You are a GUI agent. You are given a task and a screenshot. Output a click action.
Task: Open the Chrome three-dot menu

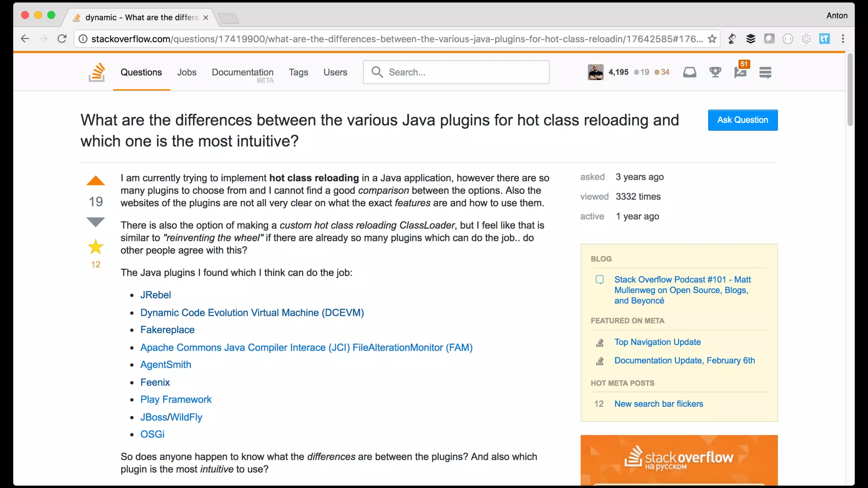pos(843,39)
